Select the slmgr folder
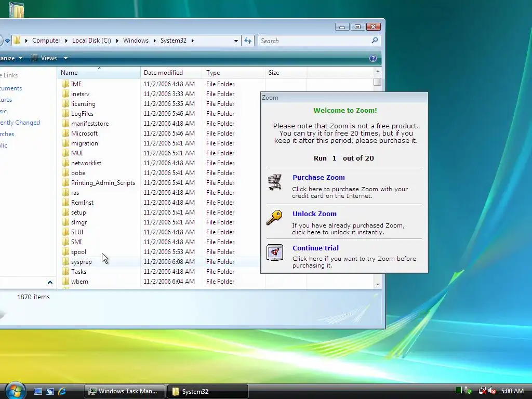 pos(79,222)
